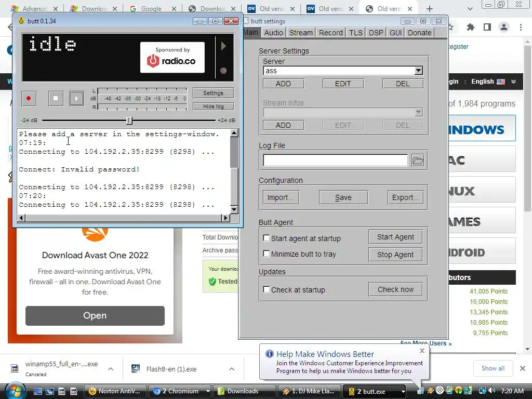
Task: Click the log horizontal scrollbar right arrow
Action: pos(225,218)
